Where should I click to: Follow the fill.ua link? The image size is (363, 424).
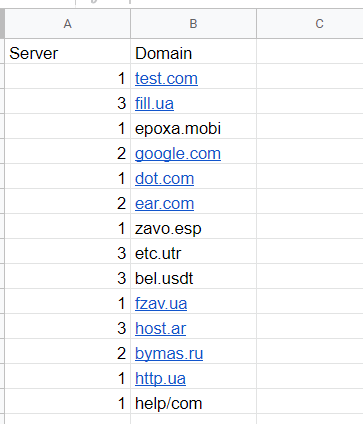coord(154,103)
